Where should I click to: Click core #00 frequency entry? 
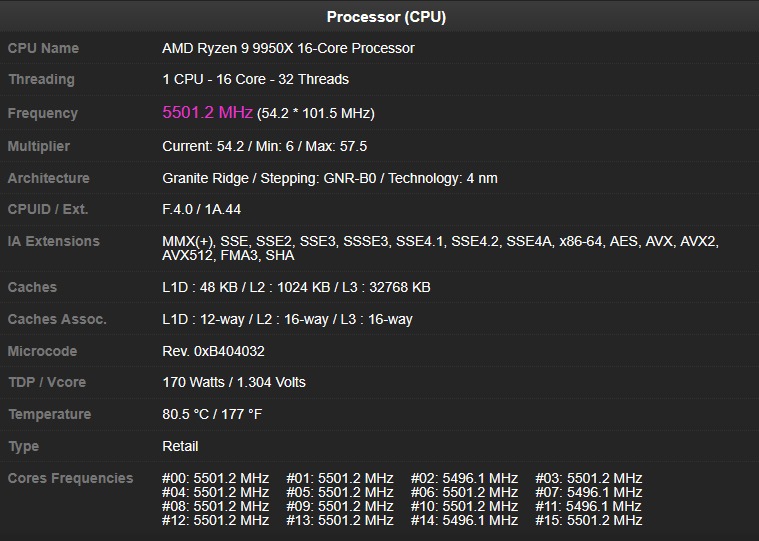click(x=215, y=478)
